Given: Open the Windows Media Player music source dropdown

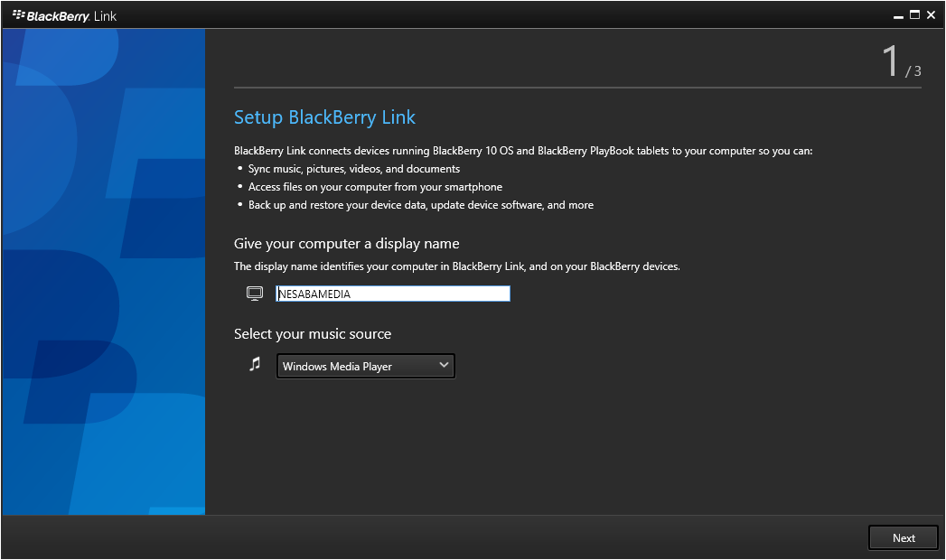Looking at the screenshot, I should tap(365, 366).
